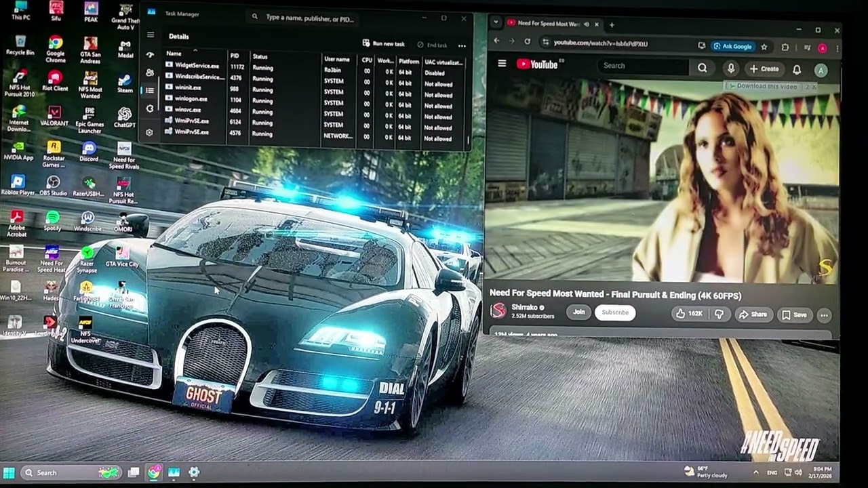868x488 pixels.
Task: Sort processes by User name column
Action: pyautogui.click(x=336, y=59)
